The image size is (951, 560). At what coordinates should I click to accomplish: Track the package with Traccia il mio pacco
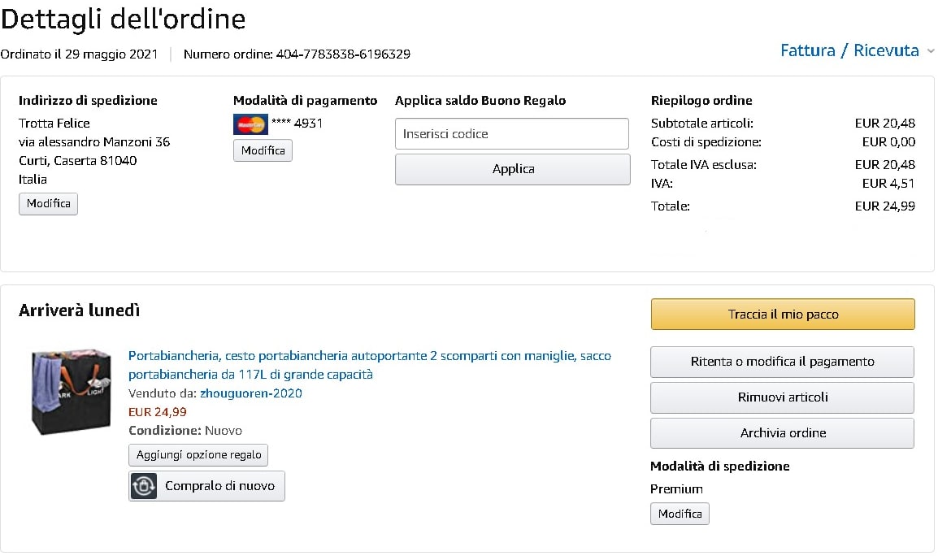(x=783, y=315)
